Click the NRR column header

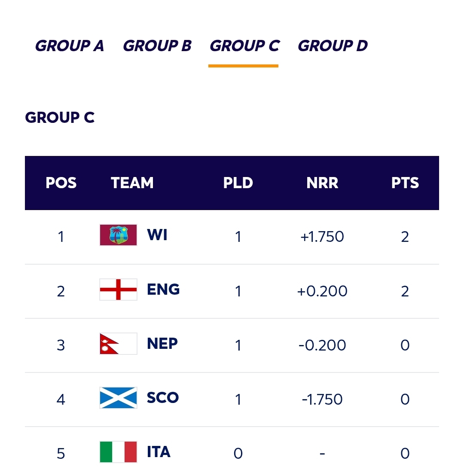[x=322, y=183]
